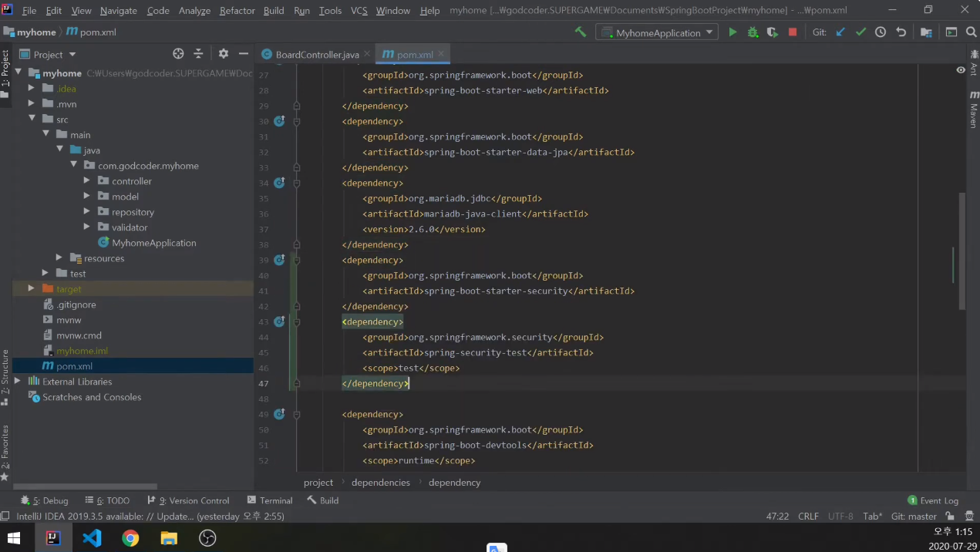Viewport: 980px width, 552px height.
Task: Click gutter bean icon on line 30
Action: pos(279,121)
